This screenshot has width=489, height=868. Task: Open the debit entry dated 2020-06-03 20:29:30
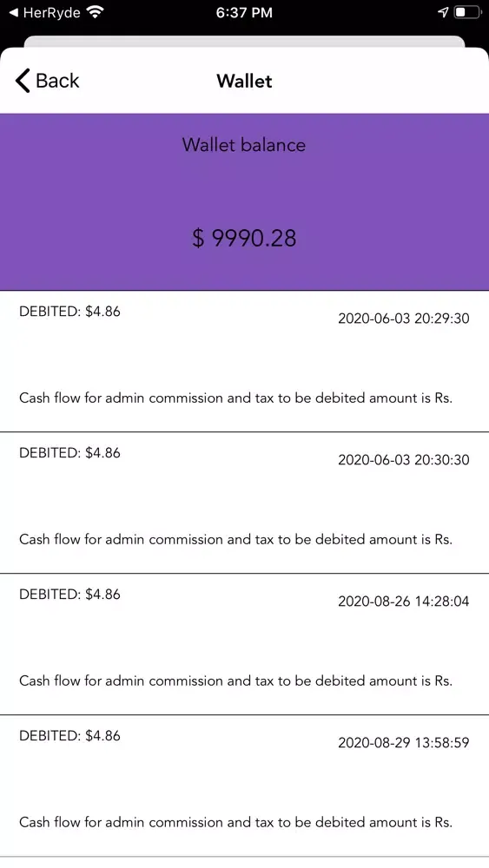click(x=244, y=361)
